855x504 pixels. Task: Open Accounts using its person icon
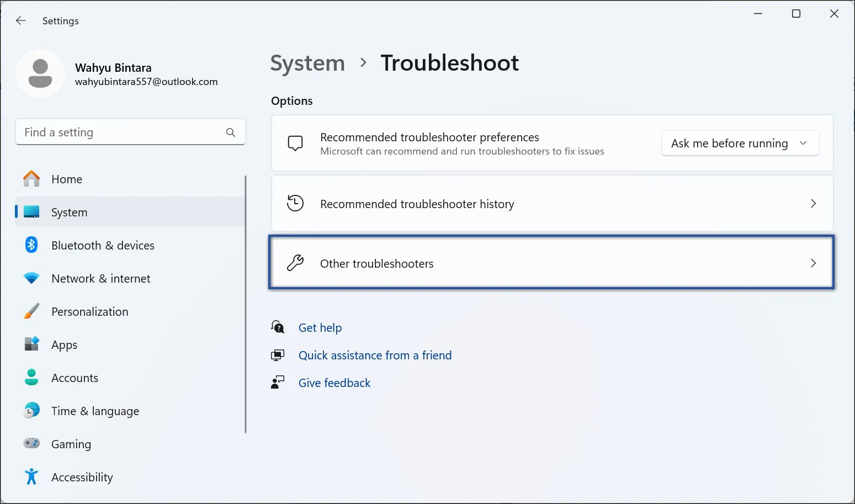[31, 378]
